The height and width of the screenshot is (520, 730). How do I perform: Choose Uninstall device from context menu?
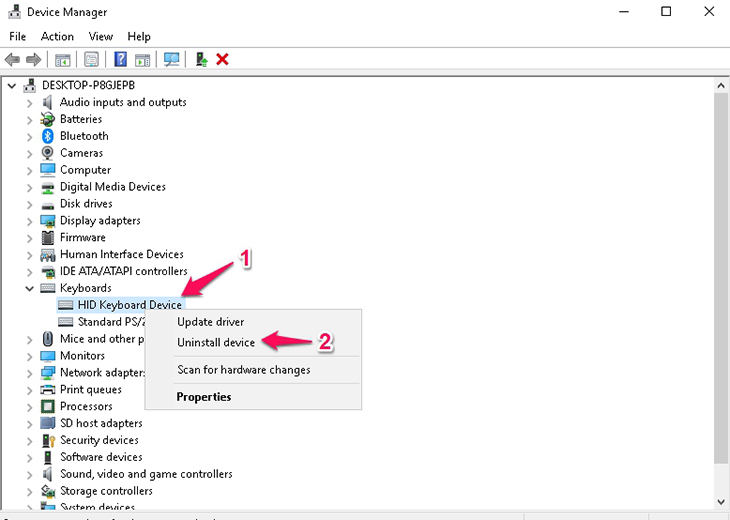point(253,342)
